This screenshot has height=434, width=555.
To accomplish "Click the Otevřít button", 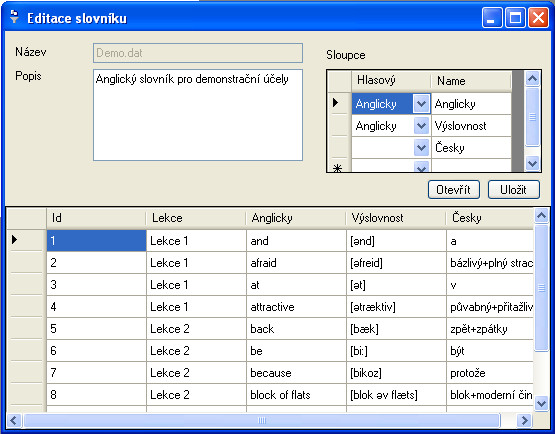I will [x=454, y=190].
